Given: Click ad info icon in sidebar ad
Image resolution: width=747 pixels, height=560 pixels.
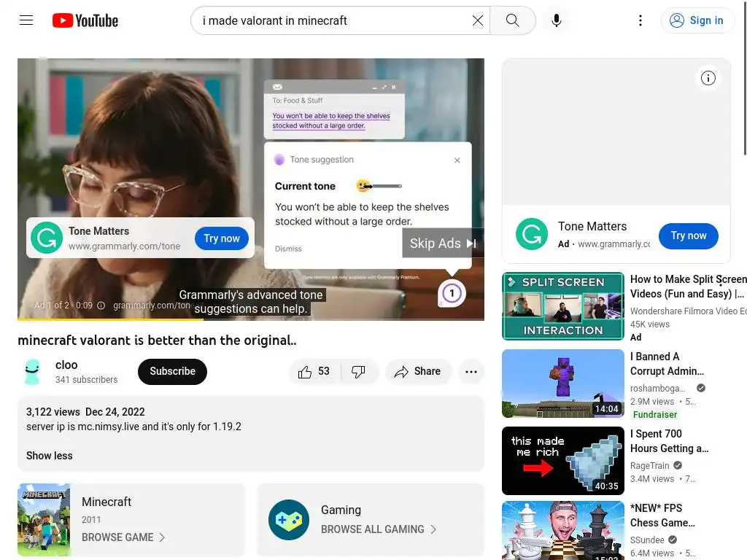Looking at the screenshot, I should coord(708,78).
